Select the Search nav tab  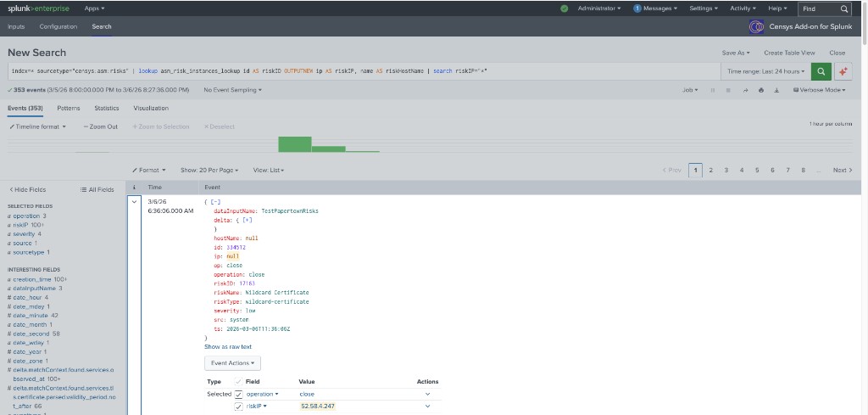click(102, 26)
